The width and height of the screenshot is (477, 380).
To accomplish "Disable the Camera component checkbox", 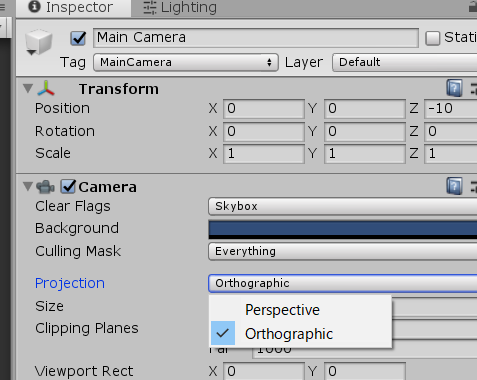I will [68, 186].
